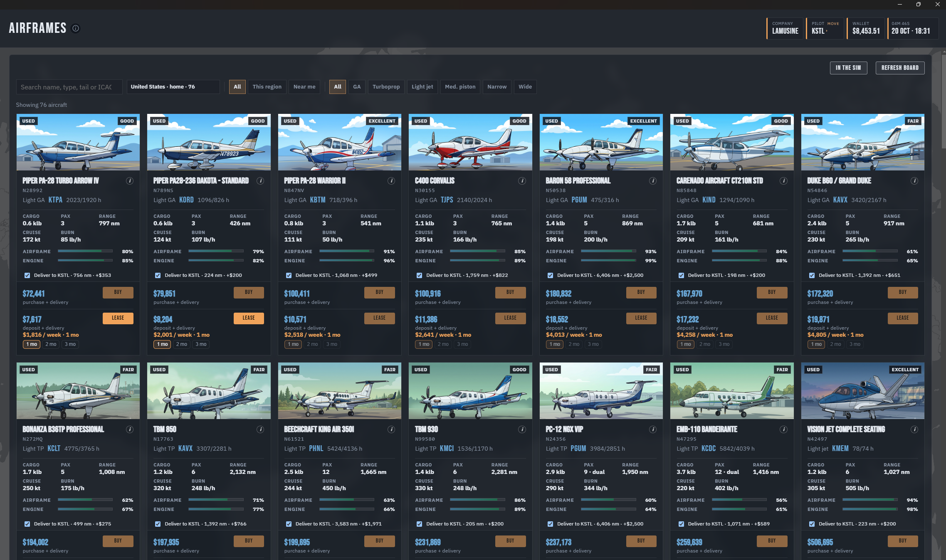
Task: Toggle delivery checkbox for C400 Corvalis
Action: tap(420, 275)
